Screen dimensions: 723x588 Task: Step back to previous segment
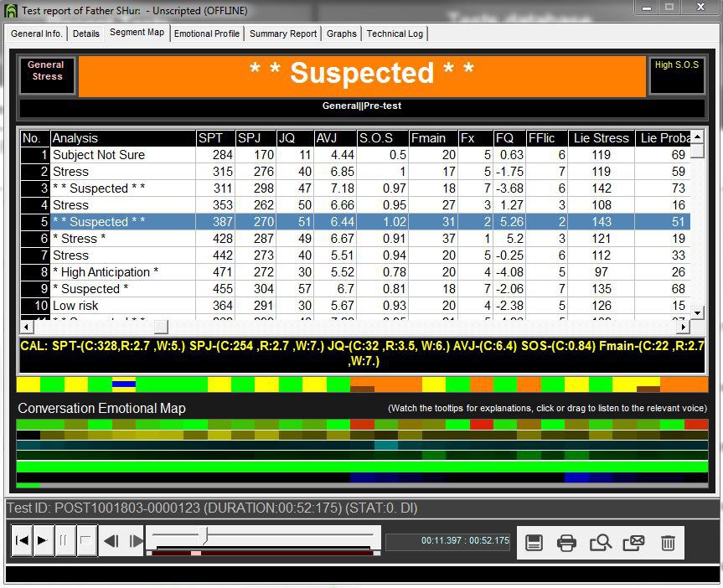point(111,540)
